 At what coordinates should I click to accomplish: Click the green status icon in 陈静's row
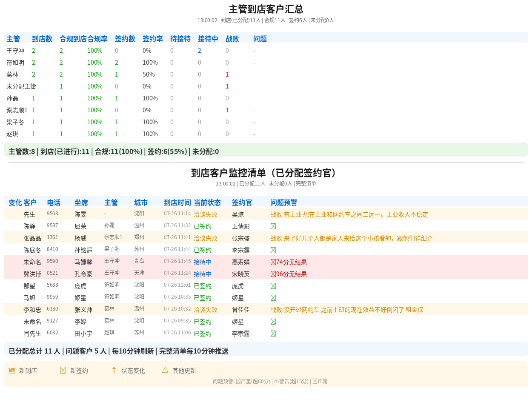click(273, 226)
